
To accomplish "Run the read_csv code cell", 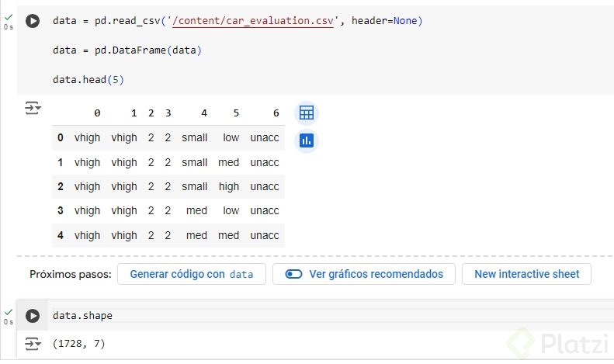I will click(33, 22).
